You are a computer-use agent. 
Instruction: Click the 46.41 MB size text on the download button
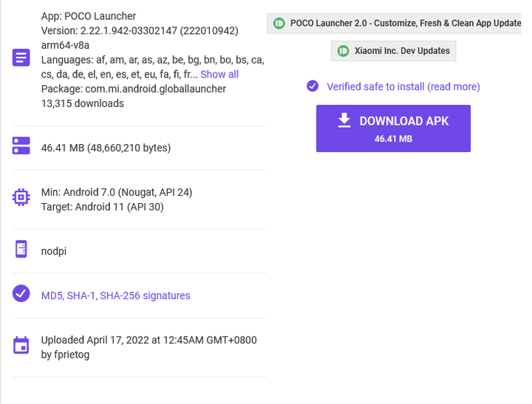pyautogui.click(x=393, y=139)
